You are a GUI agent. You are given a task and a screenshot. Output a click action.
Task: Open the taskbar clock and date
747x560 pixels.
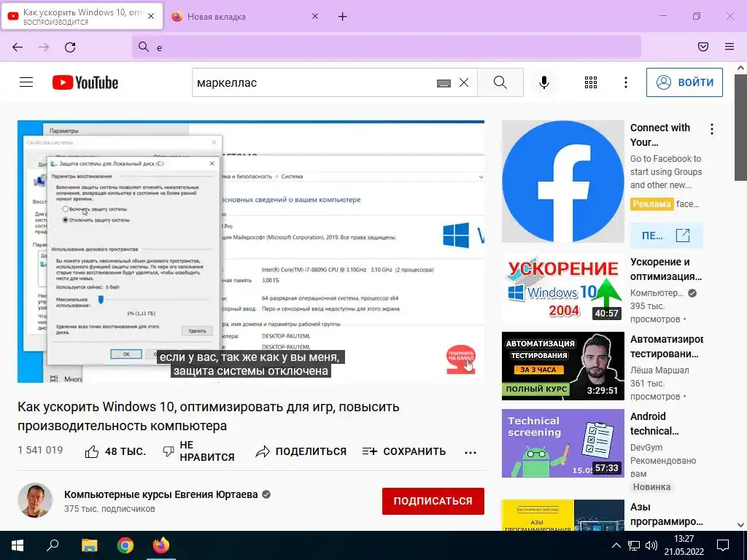[684, 545]
